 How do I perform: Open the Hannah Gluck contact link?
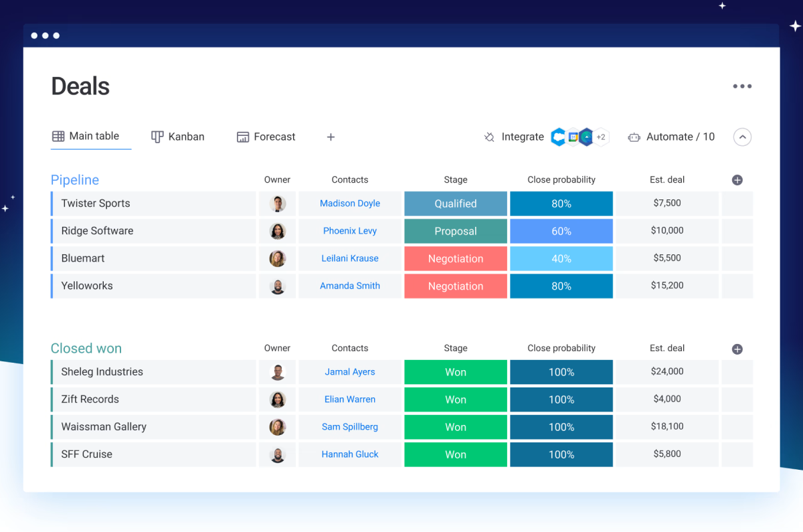point(350,454)
